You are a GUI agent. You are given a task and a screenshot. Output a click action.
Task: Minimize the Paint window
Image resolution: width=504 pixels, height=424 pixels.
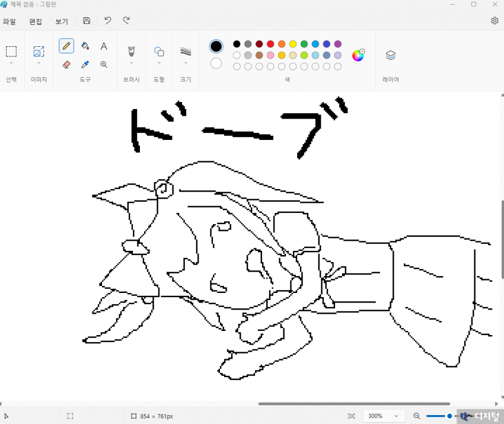(x=452, y=4)
